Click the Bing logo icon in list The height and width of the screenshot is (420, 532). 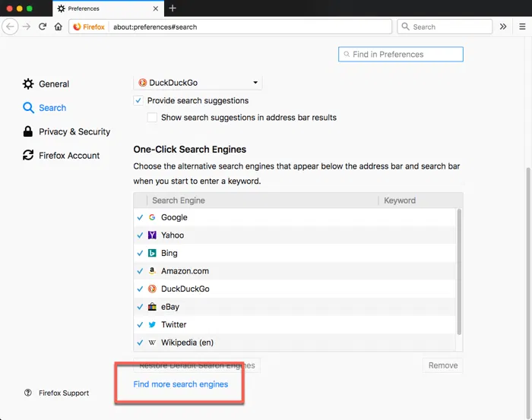click(152, 253)
